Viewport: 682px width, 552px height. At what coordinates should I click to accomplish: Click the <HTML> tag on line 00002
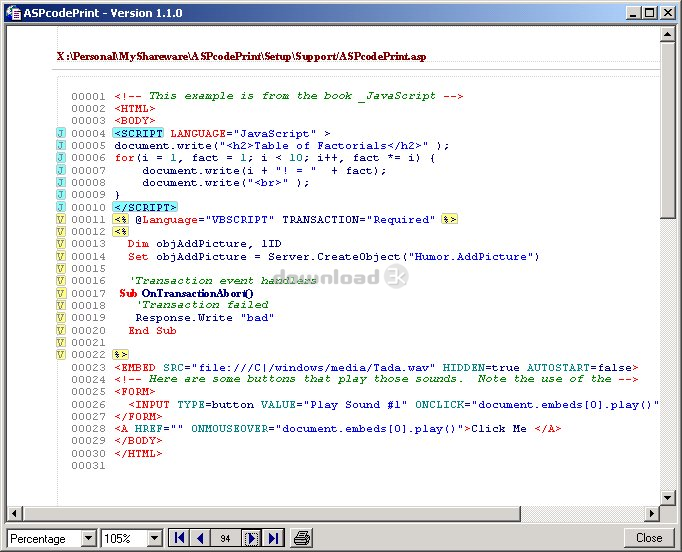click(x=135, y=108)
